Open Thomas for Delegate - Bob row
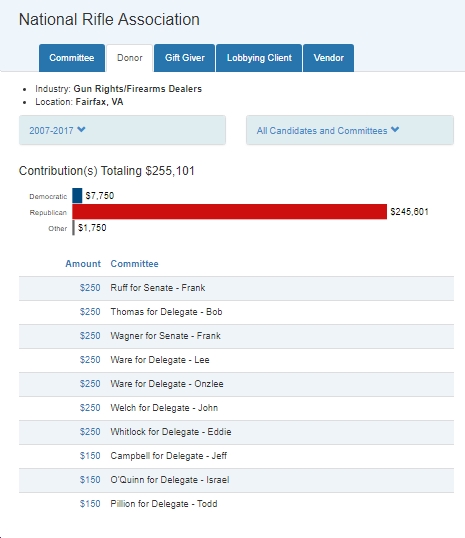This screenshot has height=538, width=465. click(x=236, y=312)
